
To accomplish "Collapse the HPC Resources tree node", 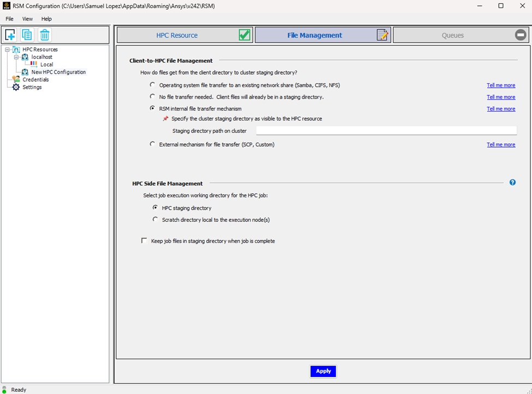I will [7, 50].
